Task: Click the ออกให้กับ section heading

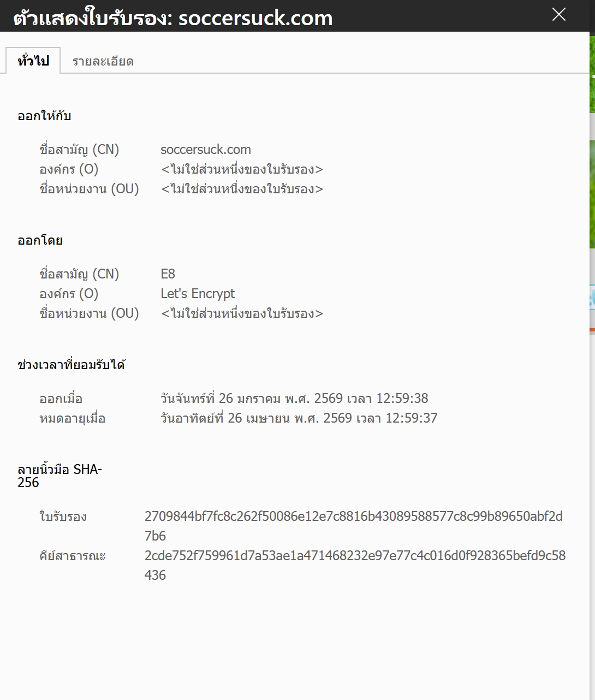Action: pos(44,116)
